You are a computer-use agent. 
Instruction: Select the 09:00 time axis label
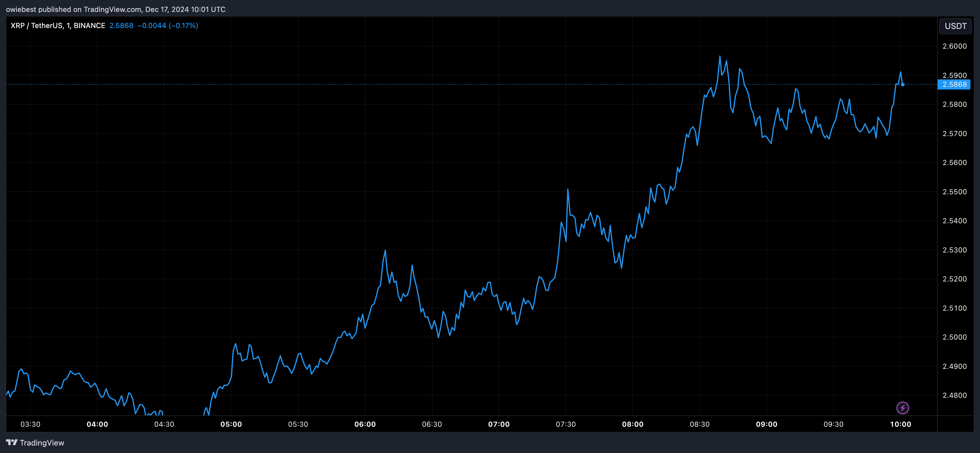pyautogui.click(x=766, y=424)
